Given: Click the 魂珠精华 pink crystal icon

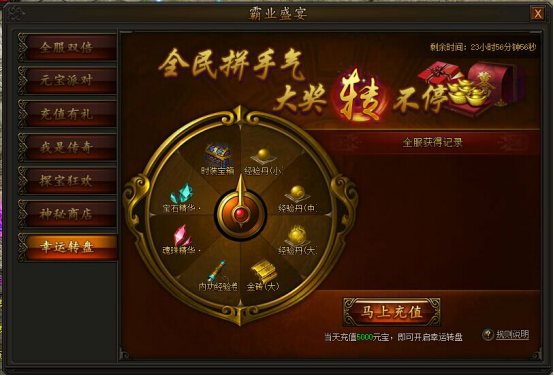Looking at the screenshot, I should click(182, 235).
